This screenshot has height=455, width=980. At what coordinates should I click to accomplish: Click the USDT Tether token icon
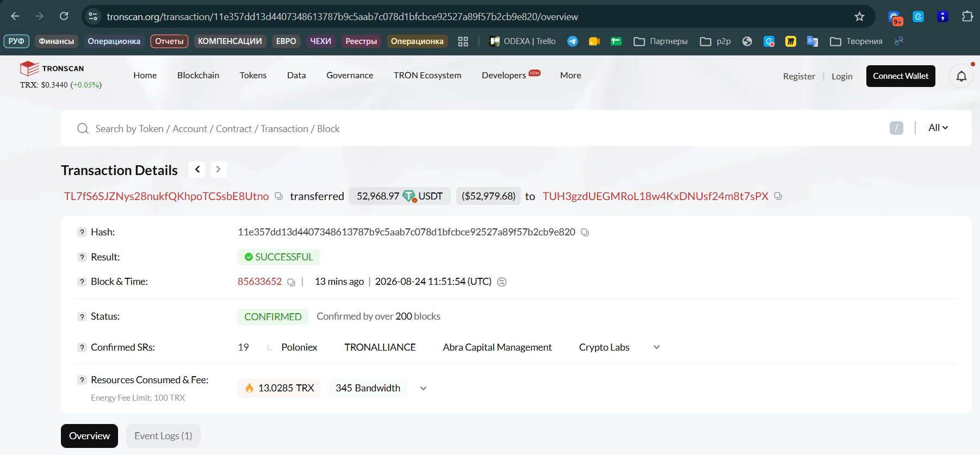(409, 196)
